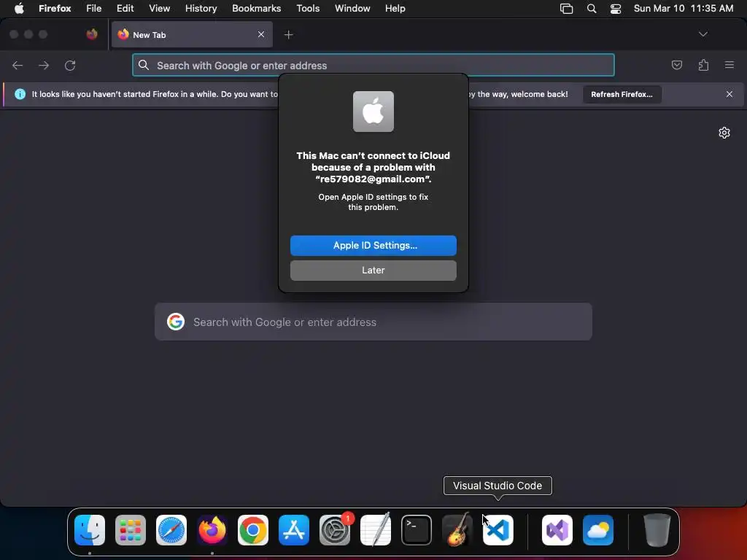
Task: Launch Terminal from the dock
Action: coord(417,530)
